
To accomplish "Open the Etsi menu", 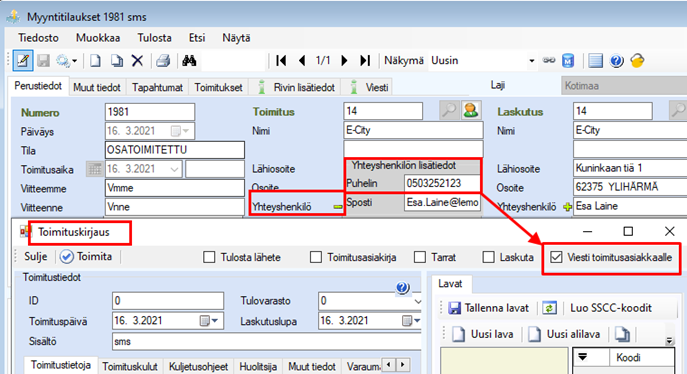I will [197, 38].
